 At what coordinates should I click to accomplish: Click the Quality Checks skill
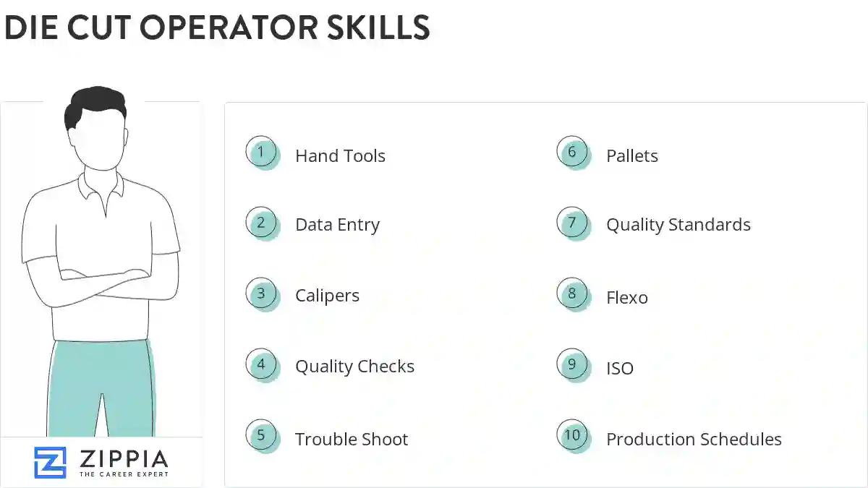coord(354,367)
